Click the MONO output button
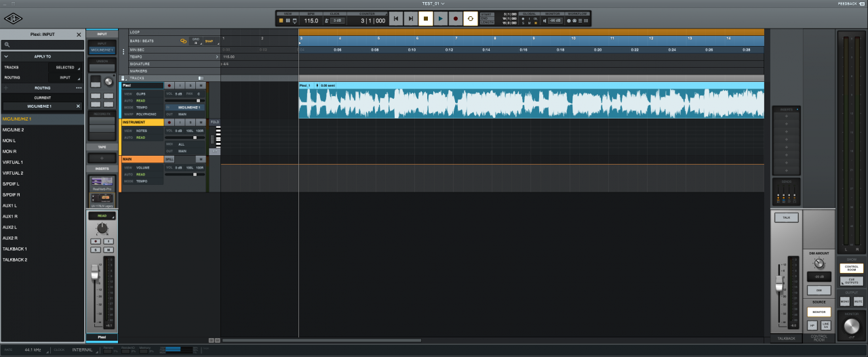This screenshot has height=357, width=868. 845,301
